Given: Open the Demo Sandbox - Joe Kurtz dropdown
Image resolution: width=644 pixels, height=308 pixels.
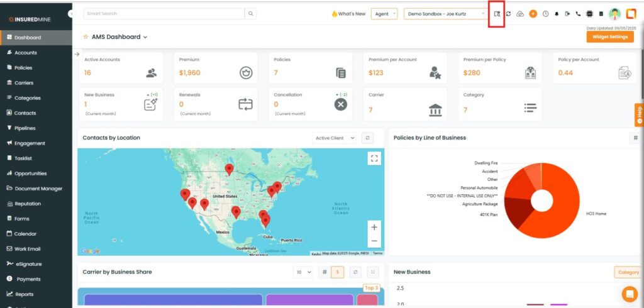Looking at the screenshot, I should click(447, 14).
